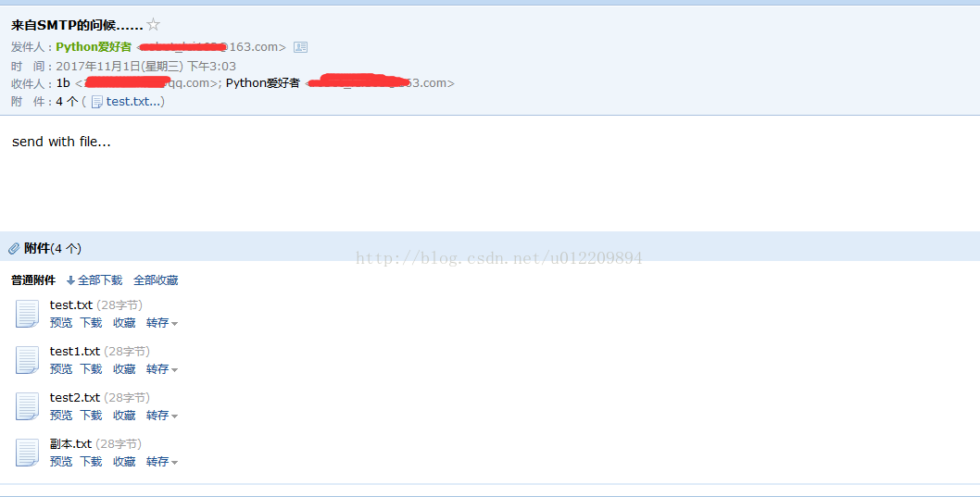Click the test1.txt document thumbnail icon
The height and width of the screenshot is (497, 980).
click(x=27, y=360)
